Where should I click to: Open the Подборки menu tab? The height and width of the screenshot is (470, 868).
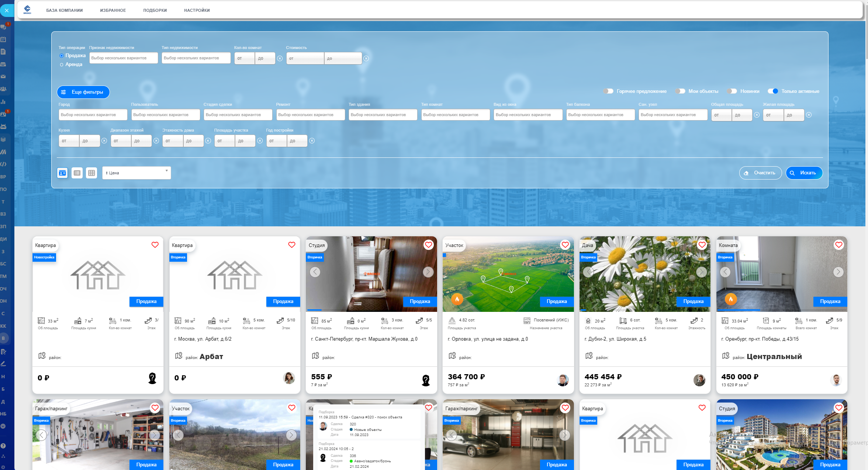[155, 10]
